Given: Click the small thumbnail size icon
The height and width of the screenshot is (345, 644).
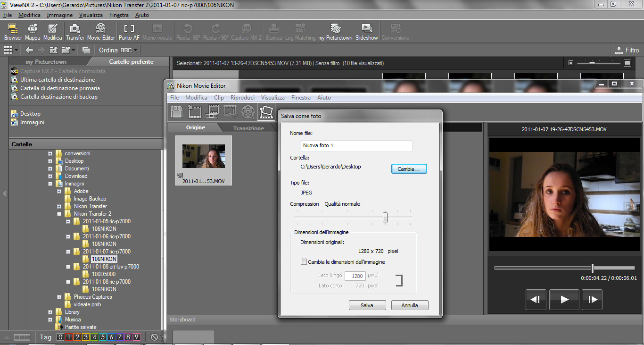Looking at the screenshot, I should [x=571, y=63].
